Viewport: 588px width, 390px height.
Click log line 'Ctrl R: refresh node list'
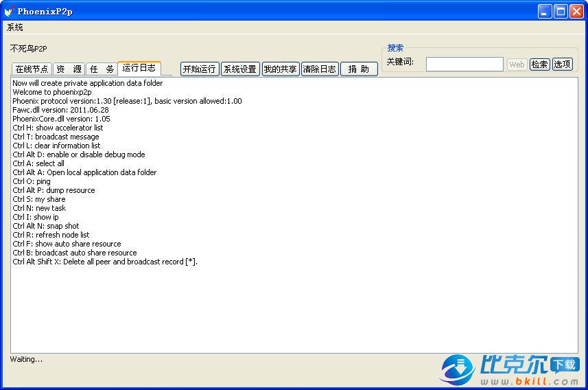click(51, 235)
